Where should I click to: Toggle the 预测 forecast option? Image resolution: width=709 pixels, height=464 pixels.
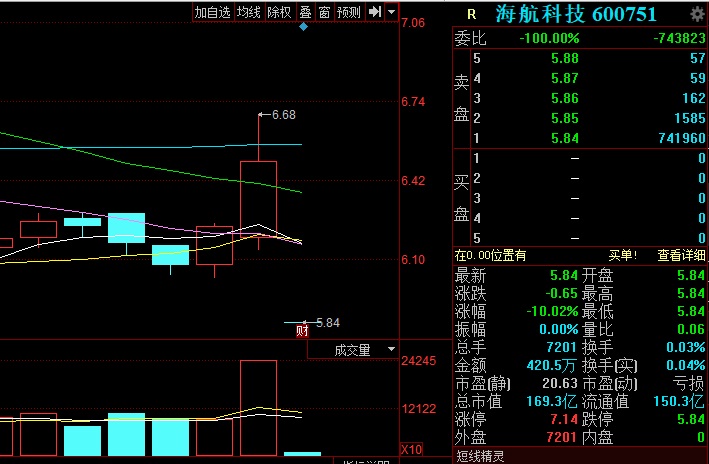point(349,12)
